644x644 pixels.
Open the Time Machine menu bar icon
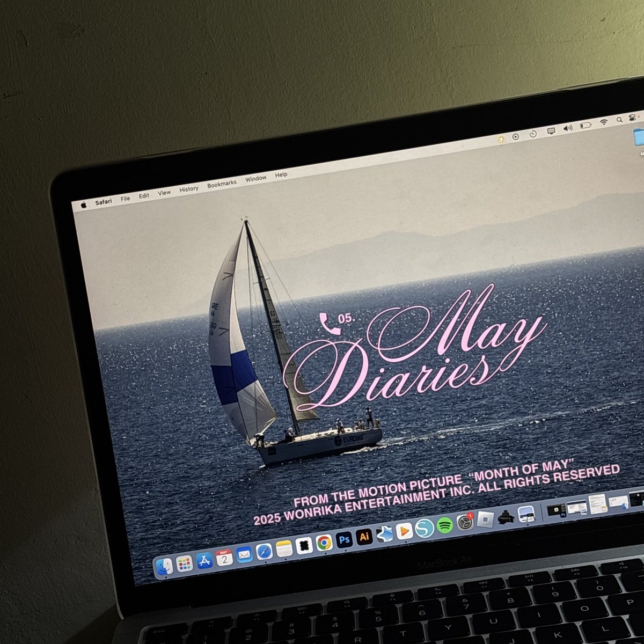(x=533, y=134)
